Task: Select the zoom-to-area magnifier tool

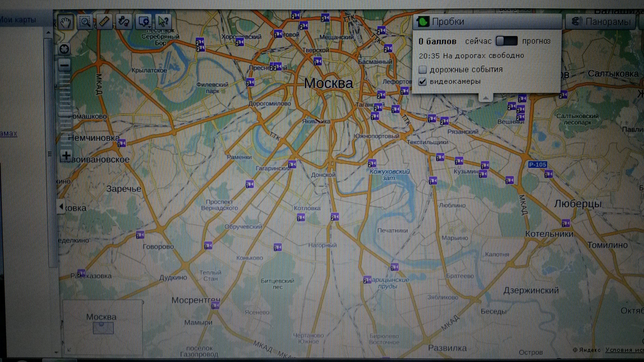Action: pos(85,22)
